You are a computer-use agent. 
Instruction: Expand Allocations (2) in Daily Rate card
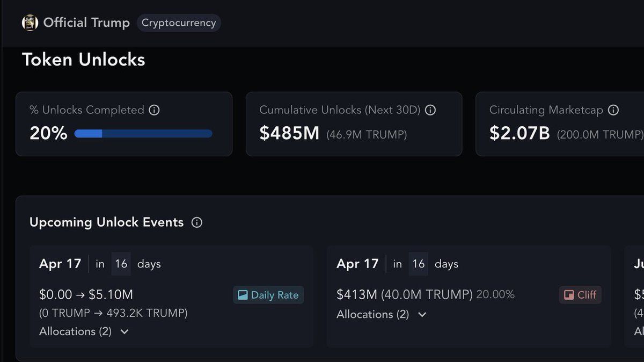click(x=125, y=331)
